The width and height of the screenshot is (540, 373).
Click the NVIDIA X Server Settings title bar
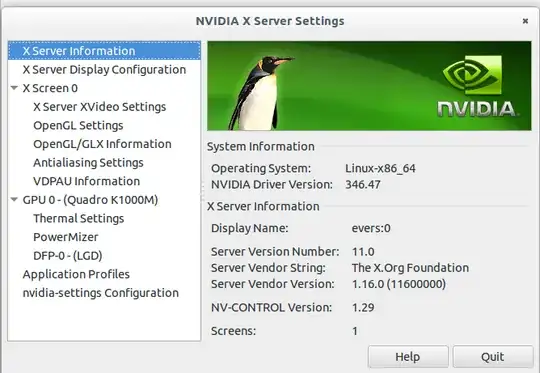(270, 21)
